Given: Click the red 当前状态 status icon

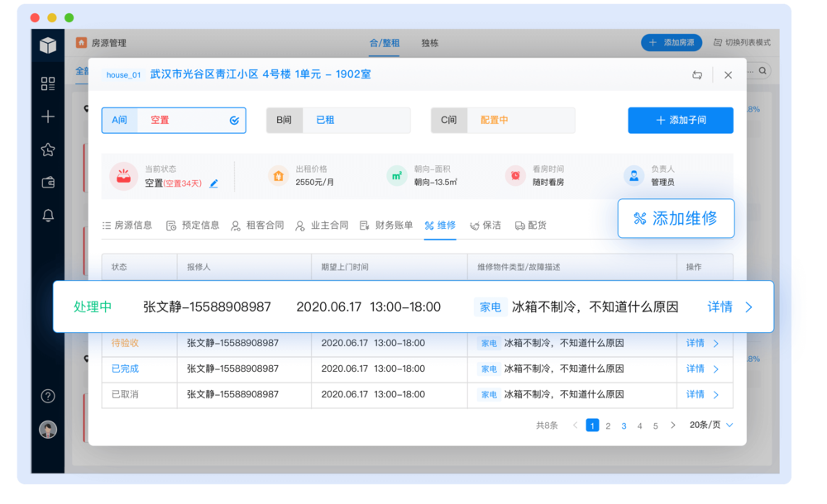Looking at the screenshot, I should [123, 176].
